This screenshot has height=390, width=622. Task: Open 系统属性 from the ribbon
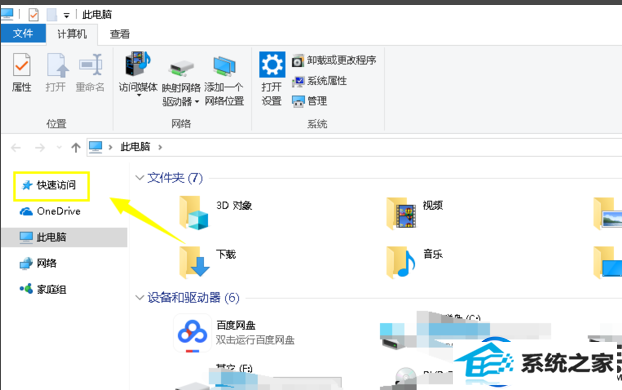point(319,81)
